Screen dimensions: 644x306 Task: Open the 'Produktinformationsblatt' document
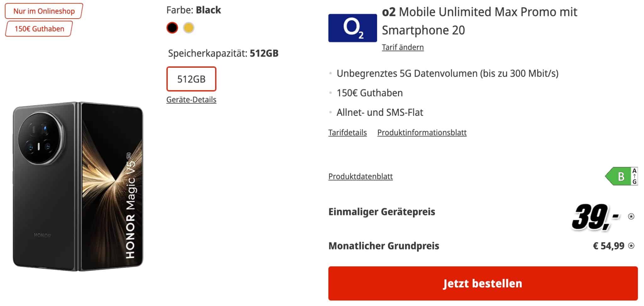click(422, 133)
